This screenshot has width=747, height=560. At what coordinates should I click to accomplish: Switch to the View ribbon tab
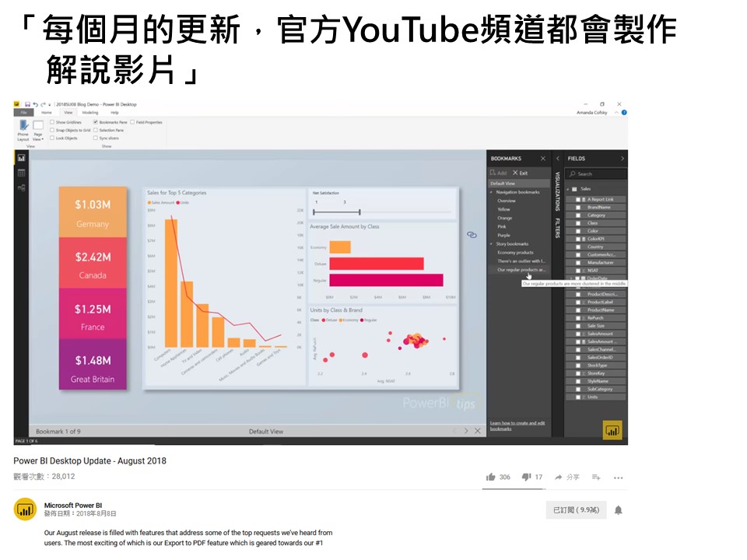[68, 112]
